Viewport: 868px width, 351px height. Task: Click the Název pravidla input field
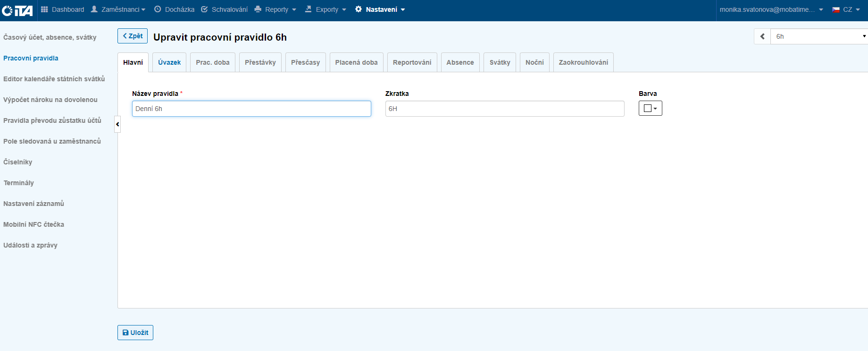(x=251, y=109)
